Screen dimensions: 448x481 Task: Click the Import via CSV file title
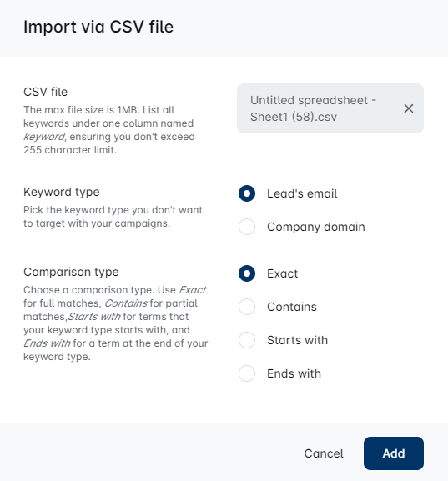click(x=98, y=27)
